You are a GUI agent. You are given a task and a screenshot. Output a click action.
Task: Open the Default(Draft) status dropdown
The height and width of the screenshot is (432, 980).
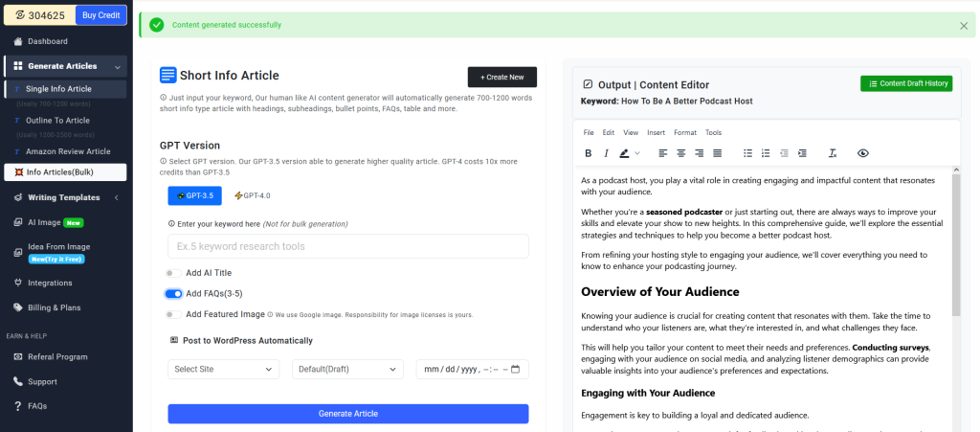point(347,369)
